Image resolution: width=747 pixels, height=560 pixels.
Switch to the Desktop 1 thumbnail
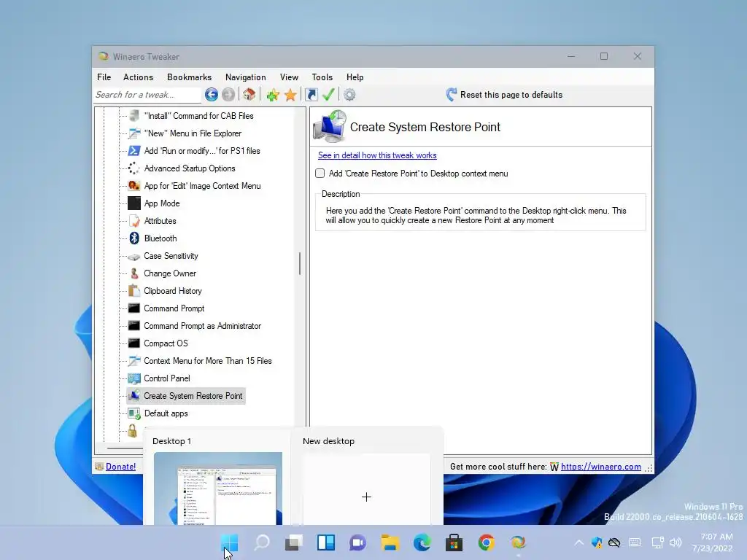pyautogui.click(x=217, y=489)
